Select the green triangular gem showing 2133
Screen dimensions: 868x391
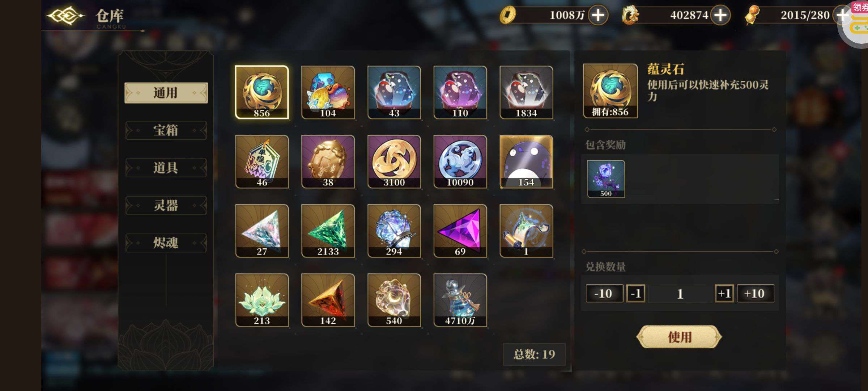coord(328,231)
